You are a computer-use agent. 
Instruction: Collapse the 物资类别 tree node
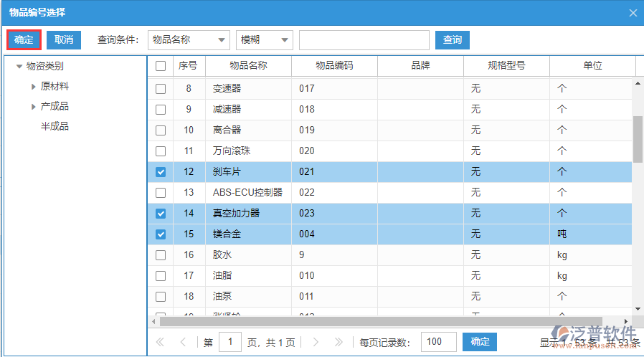19,66
